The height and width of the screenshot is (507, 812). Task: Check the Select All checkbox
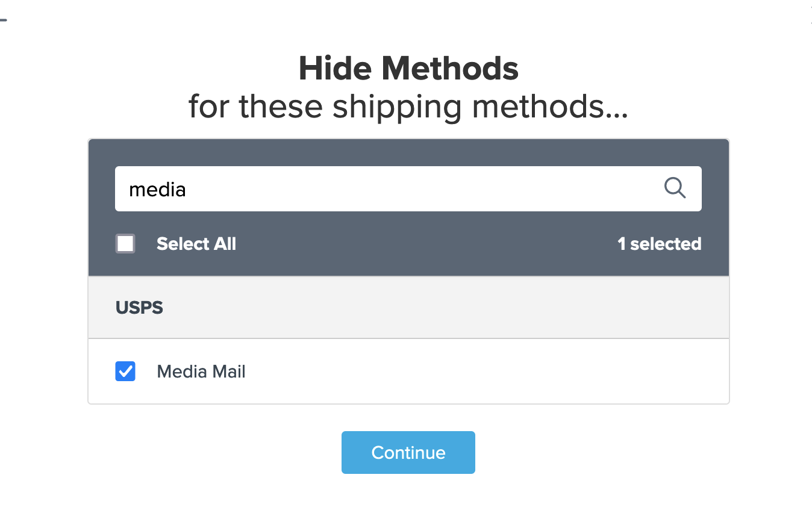[125, 244]
